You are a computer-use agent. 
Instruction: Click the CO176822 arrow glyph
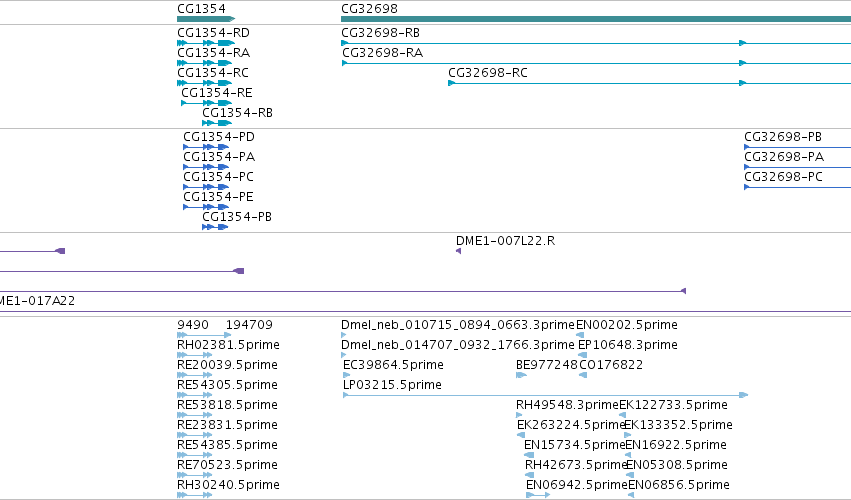click(x=583, y=375)
